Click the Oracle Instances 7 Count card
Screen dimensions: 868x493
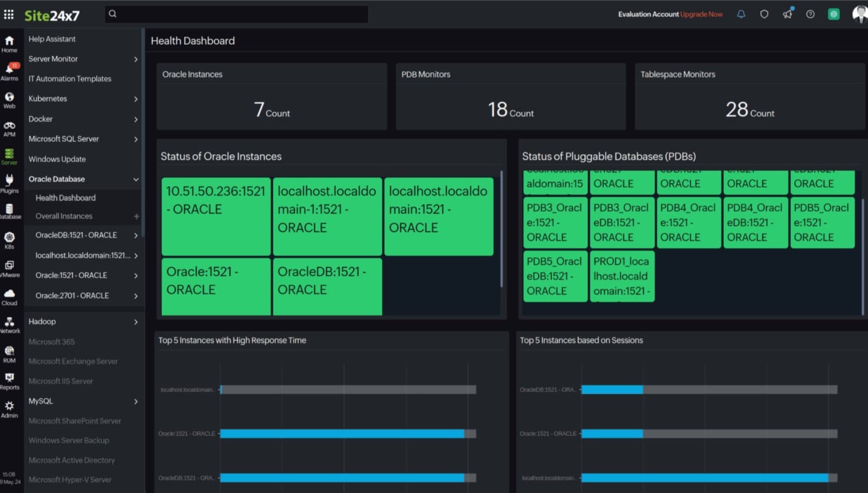coord(272,97)
